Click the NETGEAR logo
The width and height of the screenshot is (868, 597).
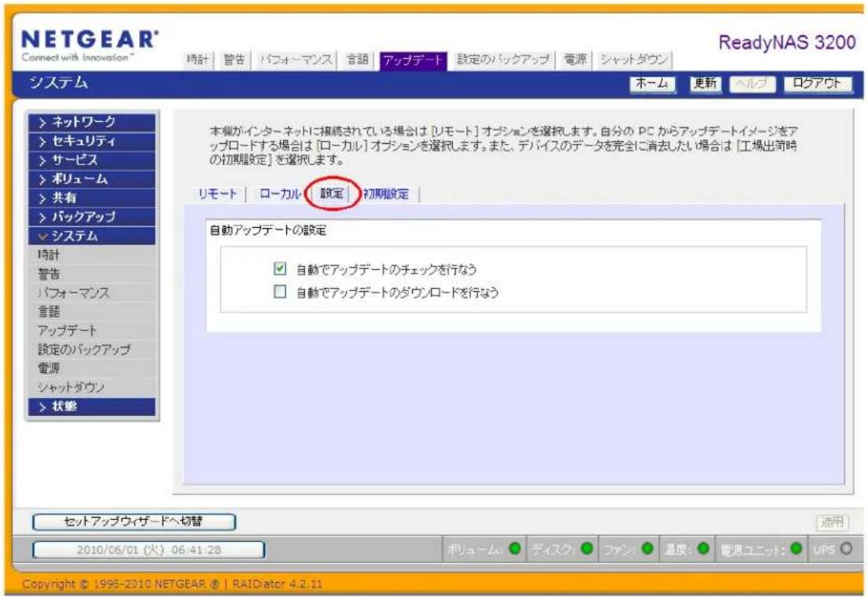pos(90,45)
